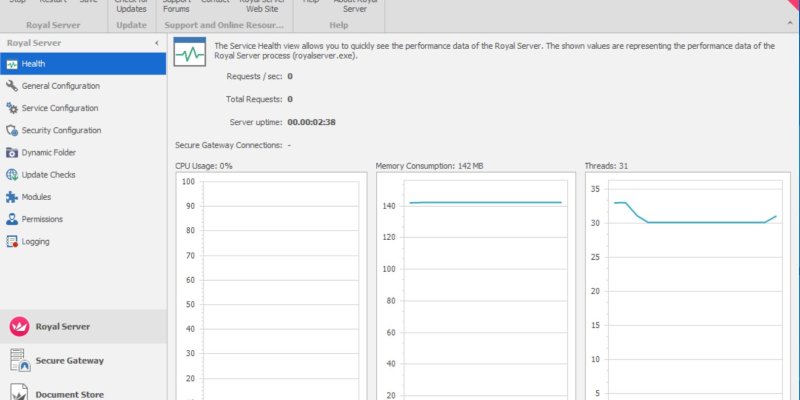The height and width of the screenshot is (400, 800).
Task: Click the General Configuration wrench icon
Action: click(12, 86)
